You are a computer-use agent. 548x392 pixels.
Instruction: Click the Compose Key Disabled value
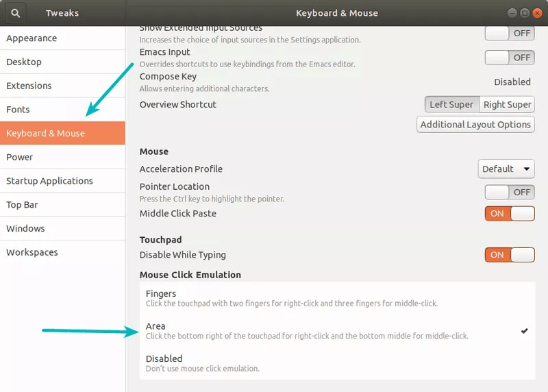coord(512,82)
